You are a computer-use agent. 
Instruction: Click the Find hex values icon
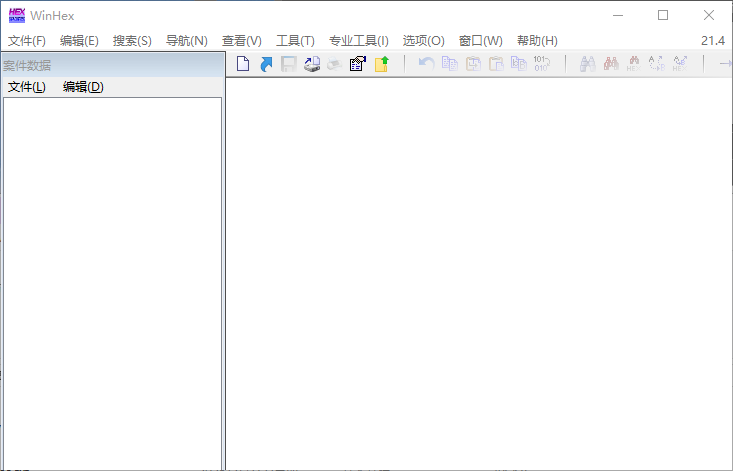[634, 64]
